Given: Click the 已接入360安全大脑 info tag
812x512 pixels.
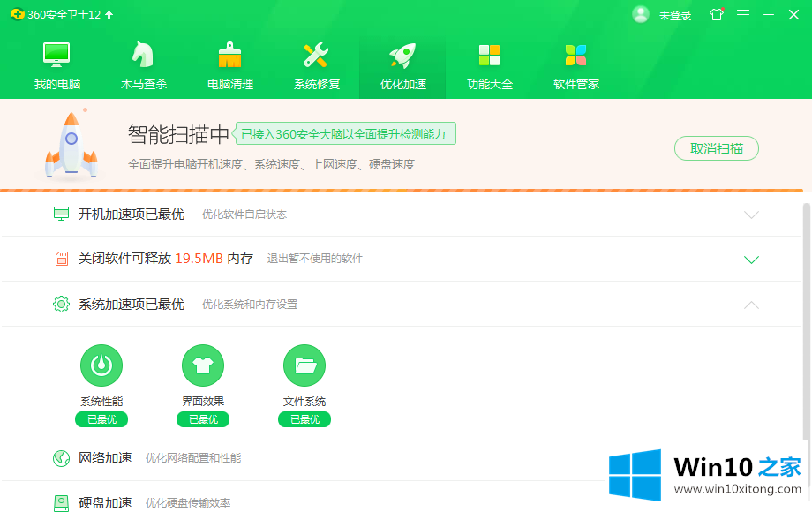Looking at the screenshot, I should click(345, 134).
